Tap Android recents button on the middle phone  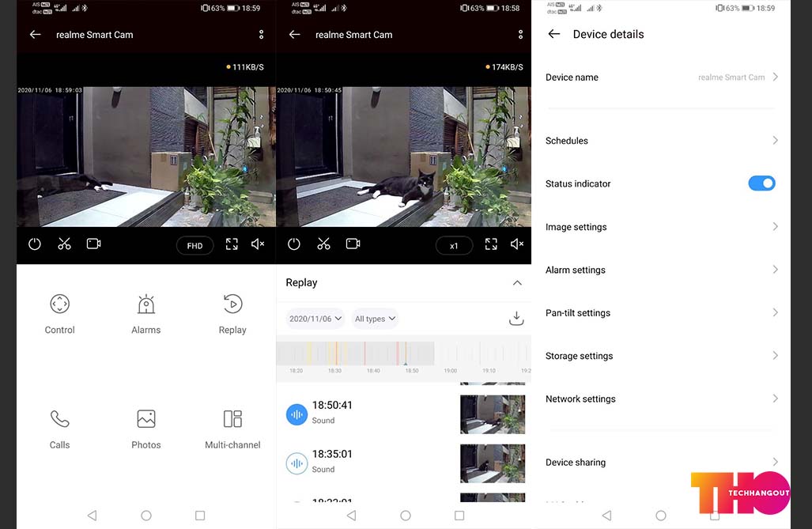pos(459,516)
